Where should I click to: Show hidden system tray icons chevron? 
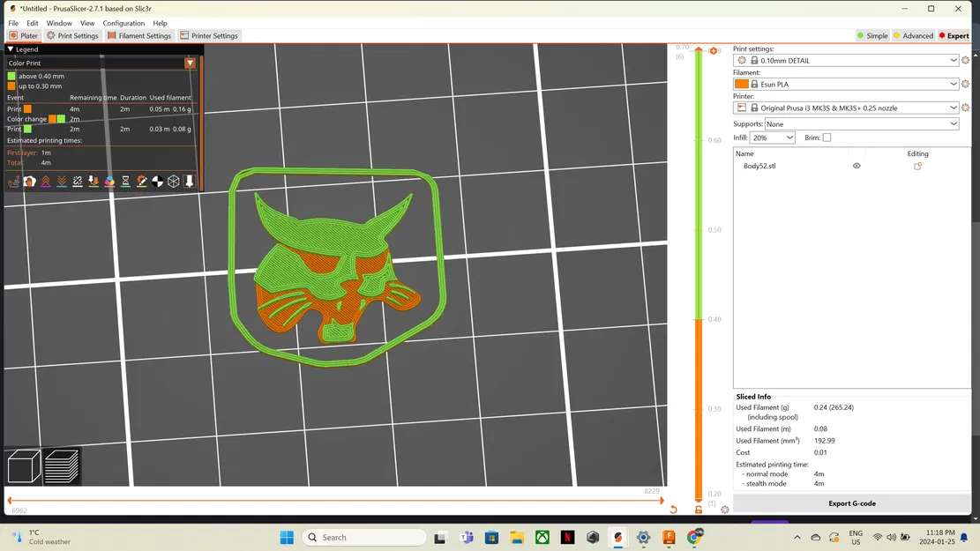coord(797,537)
